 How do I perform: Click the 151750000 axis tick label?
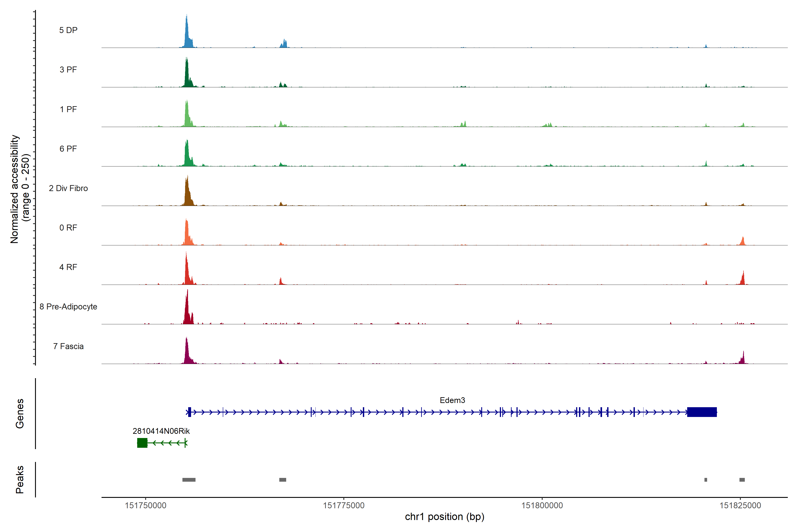pos(146,506)
